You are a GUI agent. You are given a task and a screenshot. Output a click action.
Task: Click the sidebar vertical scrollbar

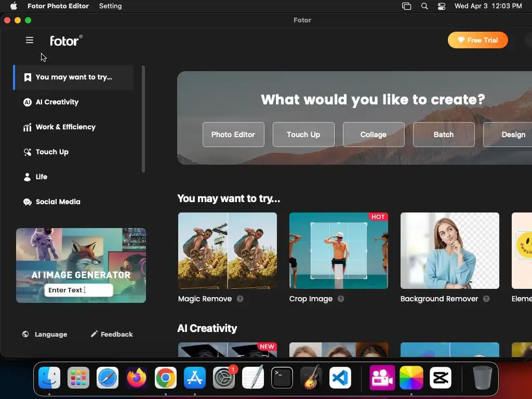pos(143,119)
